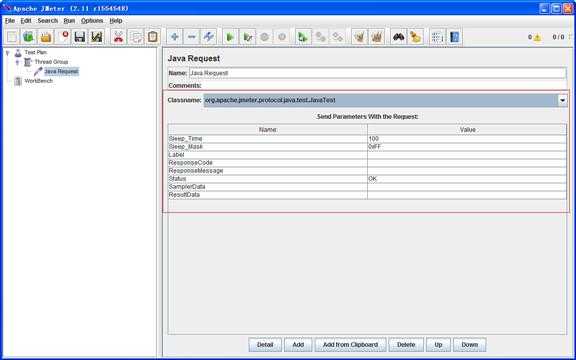Click the New test plan toolbar icon
This screenshot has height=360, width=576.
pyautogui.click(x=12, y=37)
